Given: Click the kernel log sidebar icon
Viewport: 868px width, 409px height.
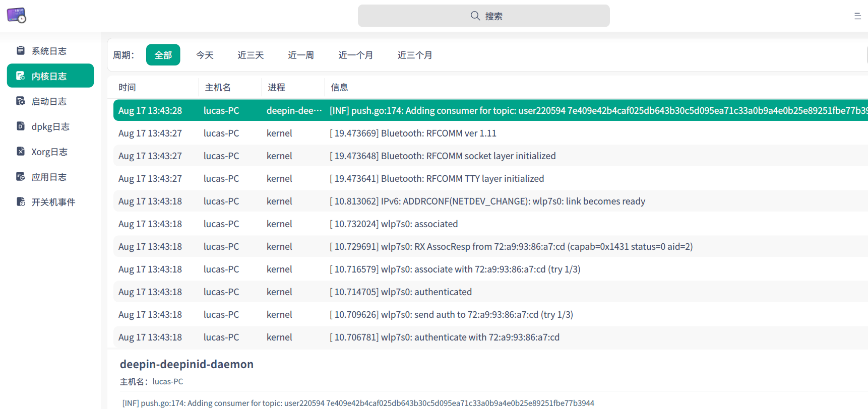Looking at the screenshot, I should pyautogui.click(x=21, y=76).
